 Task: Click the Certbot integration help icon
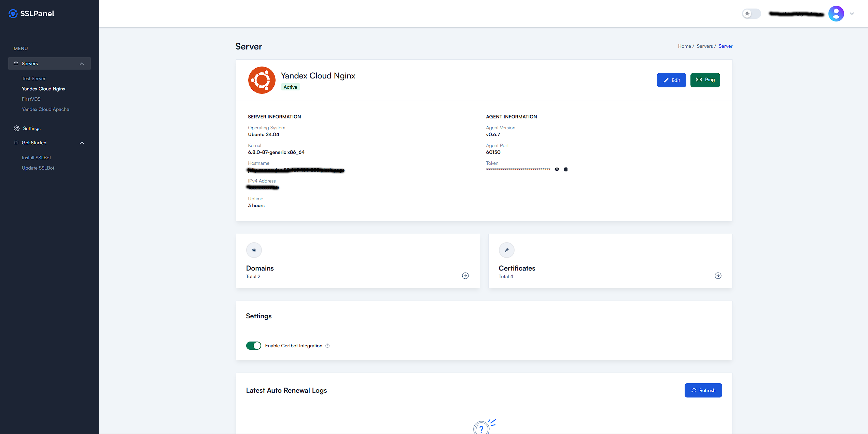[x=327, y=346]
